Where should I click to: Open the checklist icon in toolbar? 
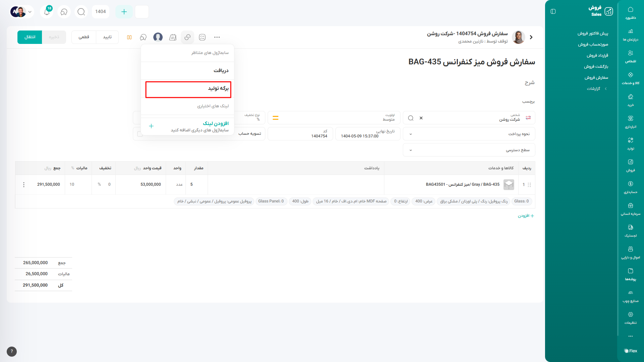click(202, 37)
